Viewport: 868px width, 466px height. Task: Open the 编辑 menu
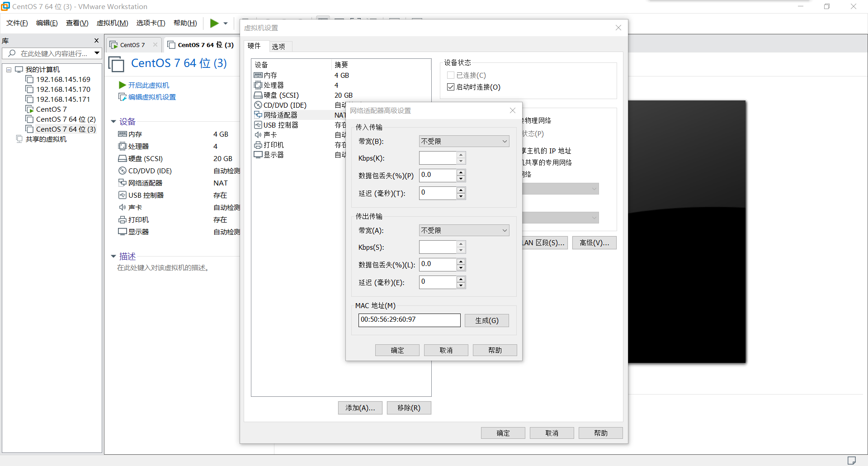point(47,23)
